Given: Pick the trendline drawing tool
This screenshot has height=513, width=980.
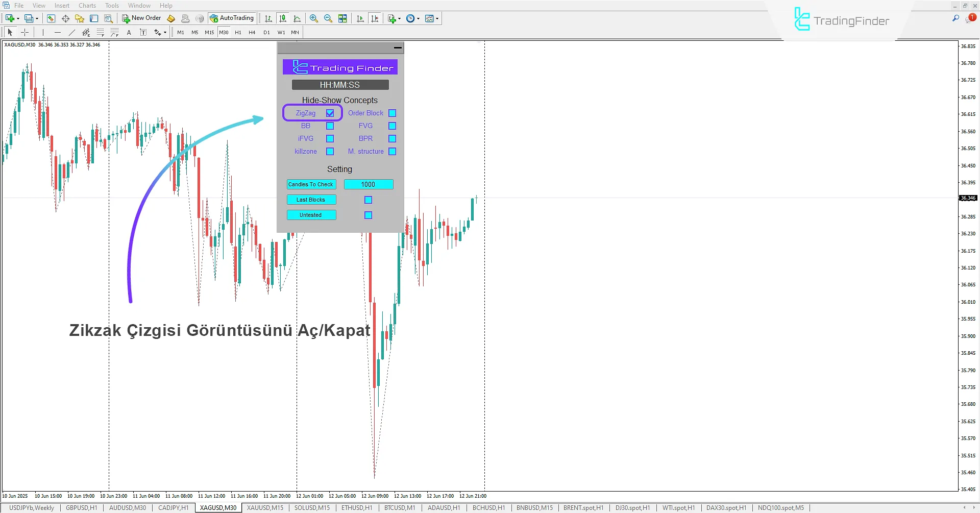Looking at the screenshot, I should [72, 32].
